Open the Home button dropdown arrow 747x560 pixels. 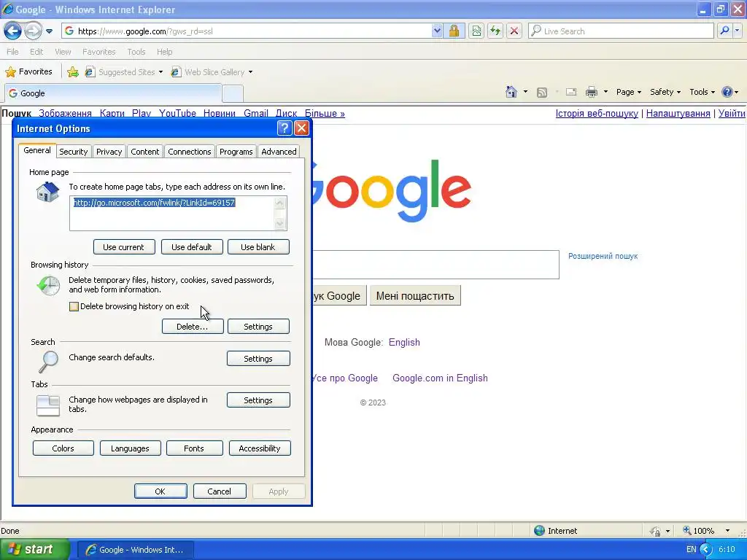(525, 92)
